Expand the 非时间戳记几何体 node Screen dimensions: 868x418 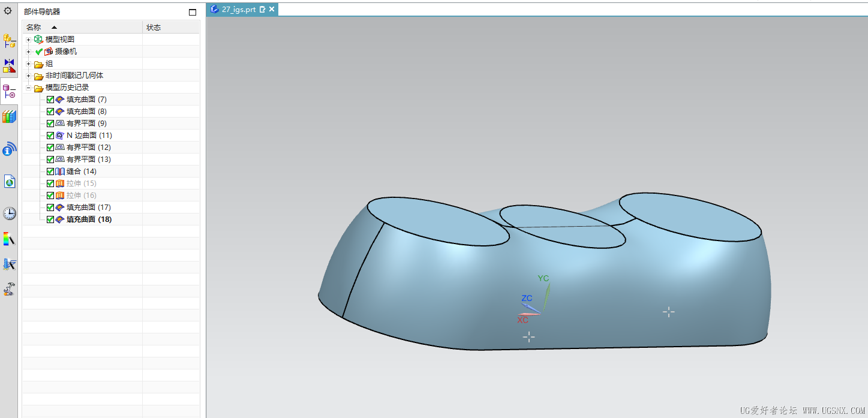[x=28, y=76]
